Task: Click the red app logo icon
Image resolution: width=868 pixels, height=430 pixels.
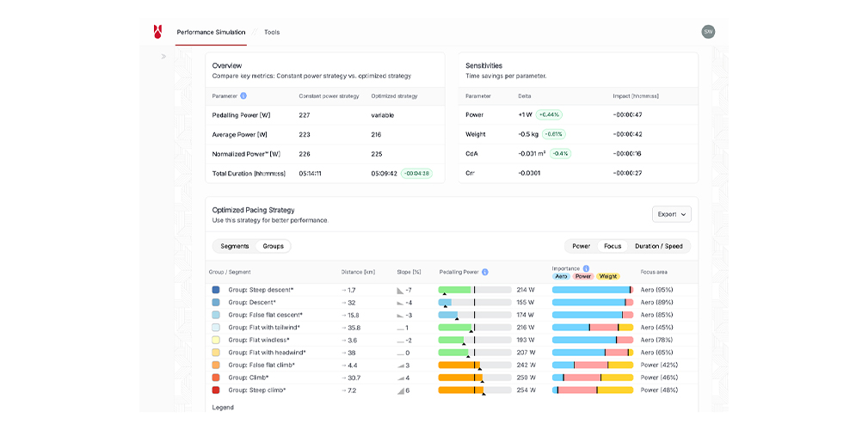Action: (x=157, y=32)
